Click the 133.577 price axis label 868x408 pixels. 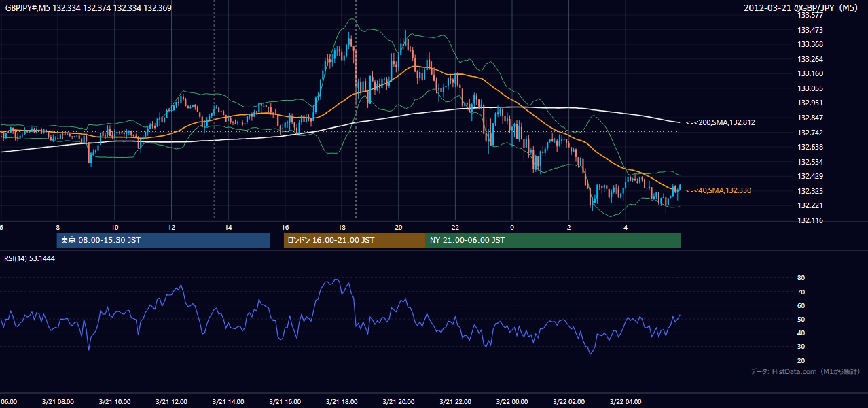[x=810, y=15]
